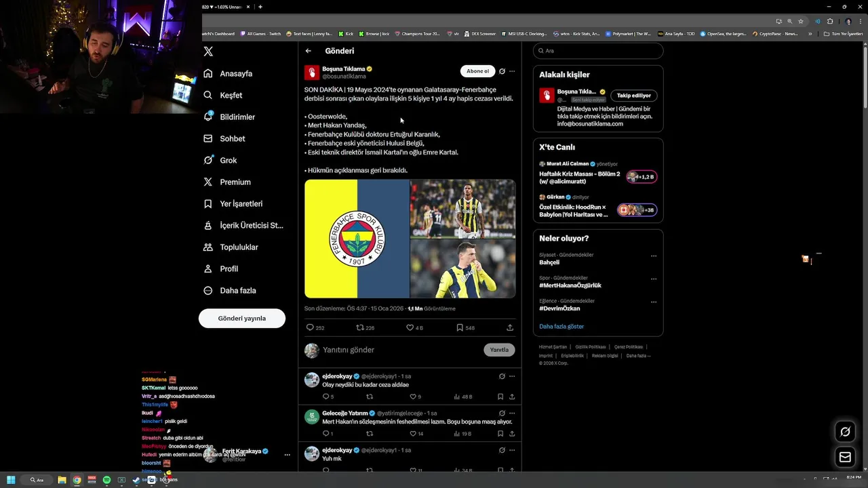Open the Kick bookmark
The height and width of the screenshot is (488, 868).
[346, 34]
